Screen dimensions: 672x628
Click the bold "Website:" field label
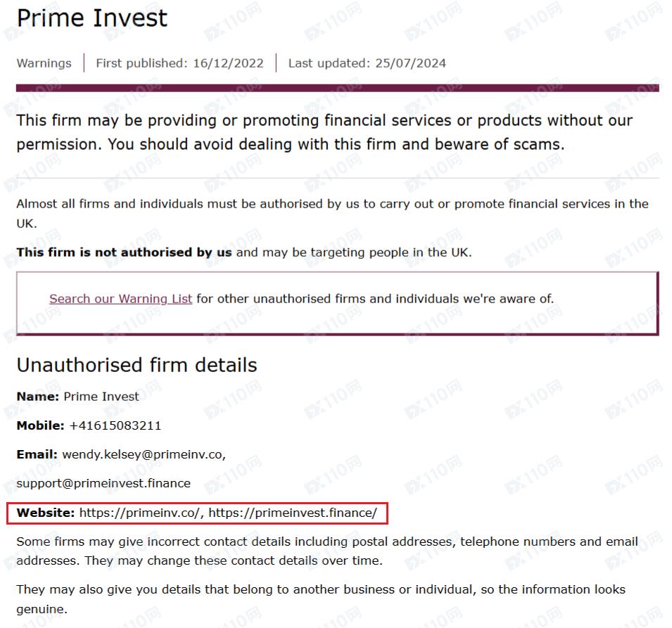[46, 513]
